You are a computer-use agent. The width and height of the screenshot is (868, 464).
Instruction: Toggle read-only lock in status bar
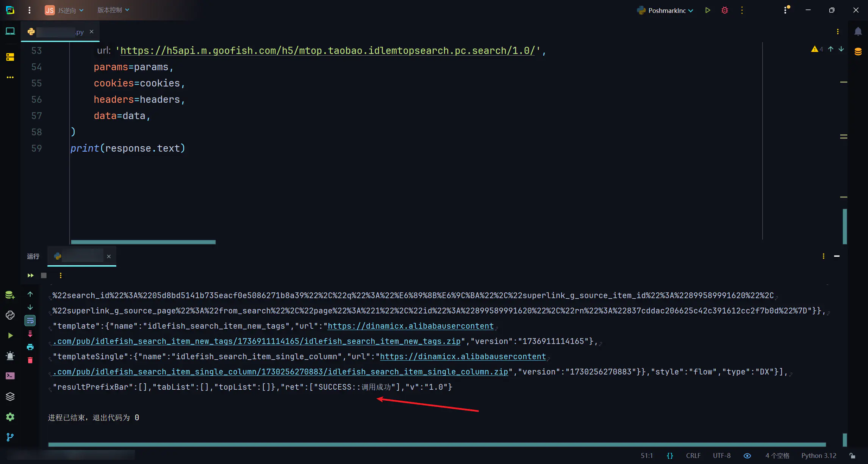click(852, 456)
